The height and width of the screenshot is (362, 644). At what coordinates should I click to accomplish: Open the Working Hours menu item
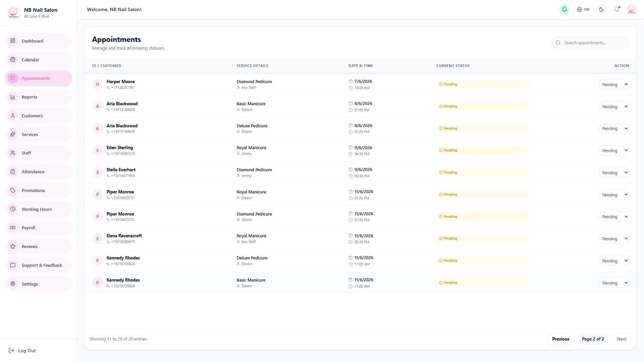39,209
